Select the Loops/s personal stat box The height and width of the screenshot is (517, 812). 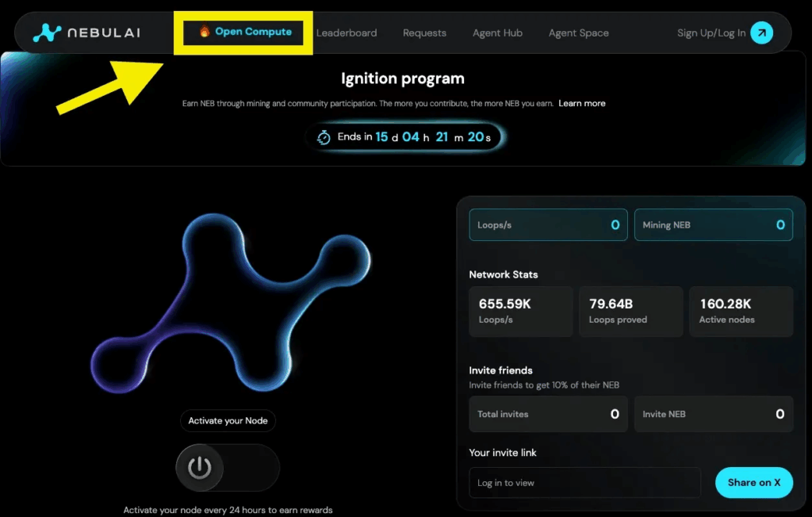point(549,225)
